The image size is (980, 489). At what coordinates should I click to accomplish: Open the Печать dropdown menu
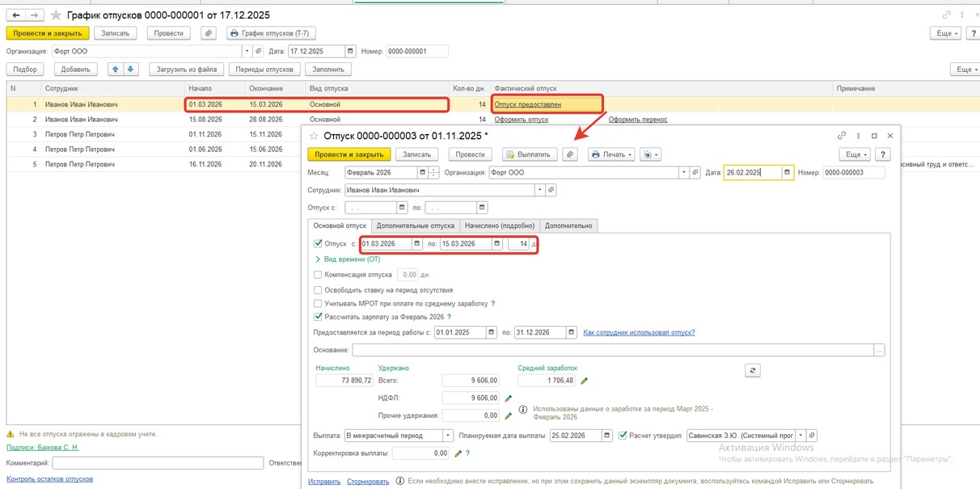(611, 154)
